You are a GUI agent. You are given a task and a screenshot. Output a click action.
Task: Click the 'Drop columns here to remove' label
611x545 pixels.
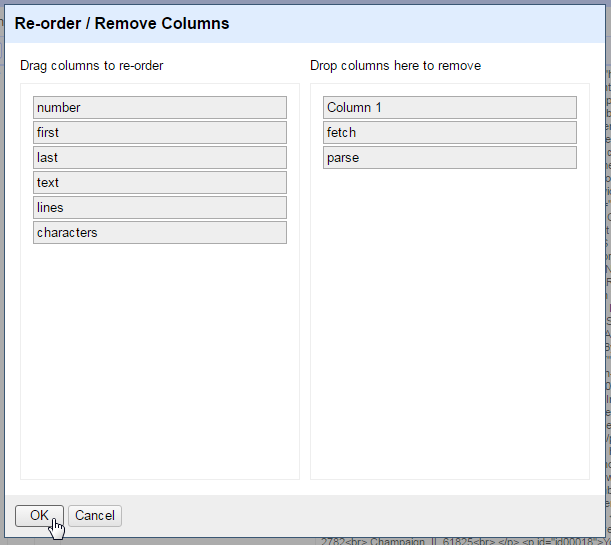click(x=395, y=66)
